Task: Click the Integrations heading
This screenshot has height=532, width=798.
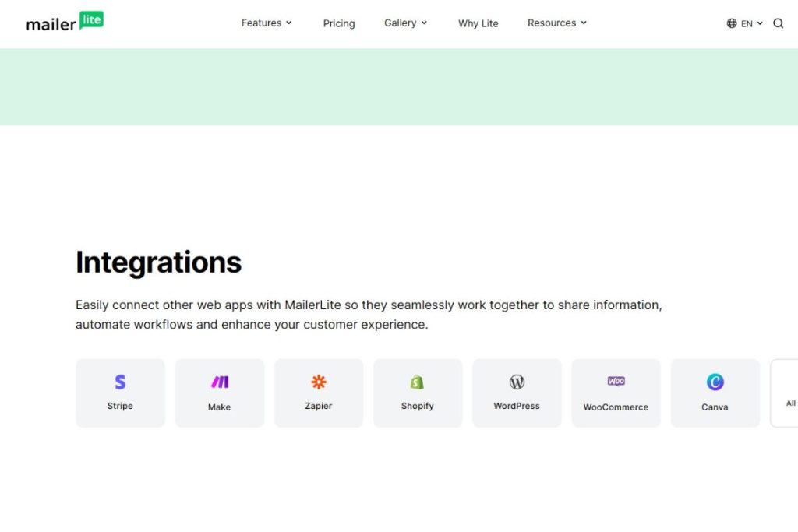Action: point(159,262)
